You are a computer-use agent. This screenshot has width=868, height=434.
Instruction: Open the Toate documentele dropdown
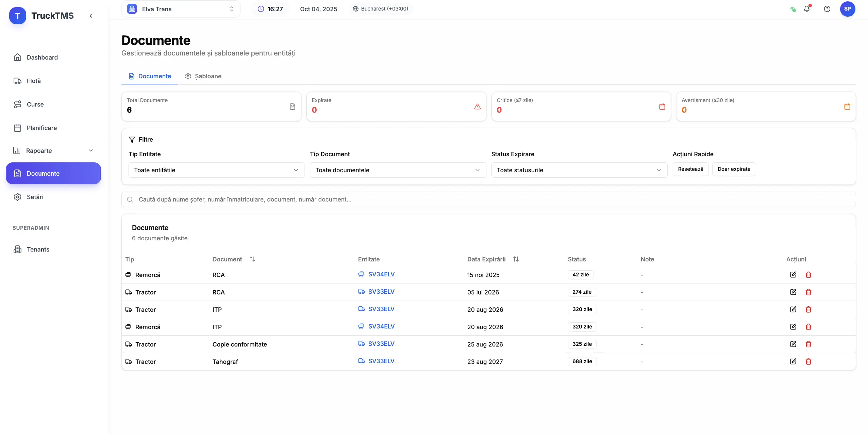coord(397,170)
